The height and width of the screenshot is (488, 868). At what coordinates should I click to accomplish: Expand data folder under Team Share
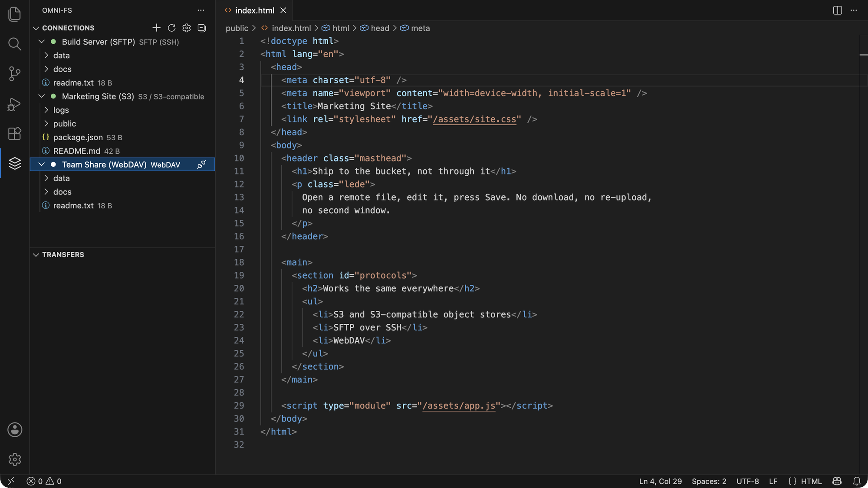[46, 178]
